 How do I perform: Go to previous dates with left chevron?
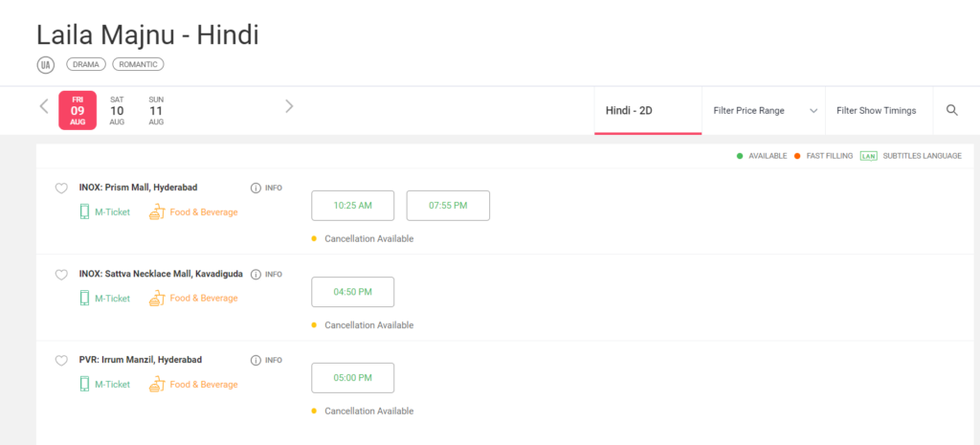tap(44, 106)
